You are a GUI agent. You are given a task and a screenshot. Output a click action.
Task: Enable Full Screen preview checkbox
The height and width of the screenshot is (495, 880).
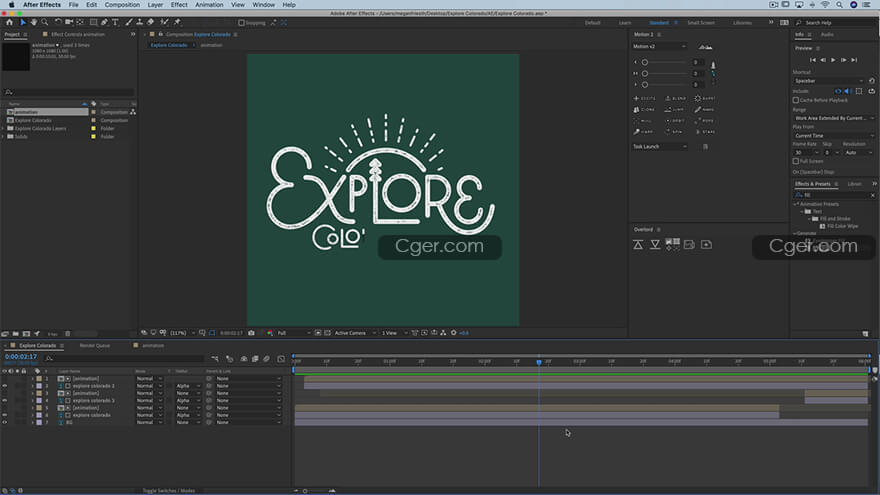[796, 161]
